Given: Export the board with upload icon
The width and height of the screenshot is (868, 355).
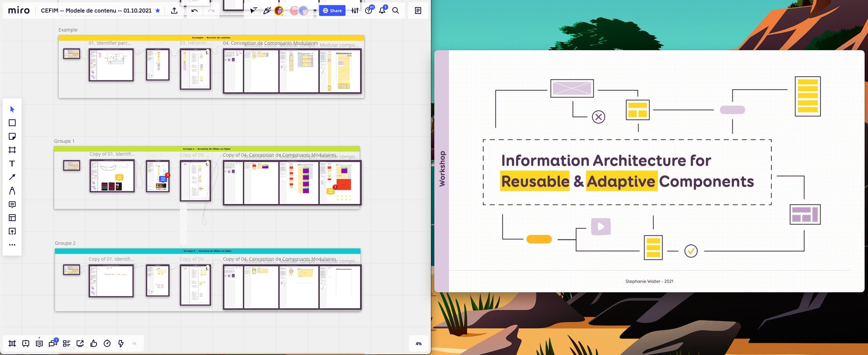Looking at the screenshot, I should click(x=174, y=11).
